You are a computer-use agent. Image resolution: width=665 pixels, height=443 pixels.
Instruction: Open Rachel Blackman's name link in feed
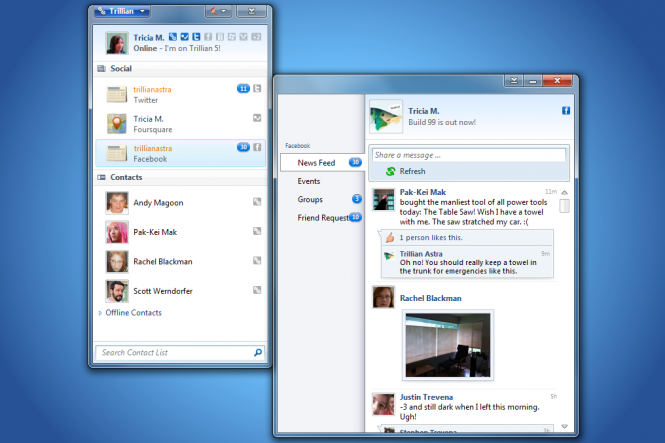[x=430, y=298]
